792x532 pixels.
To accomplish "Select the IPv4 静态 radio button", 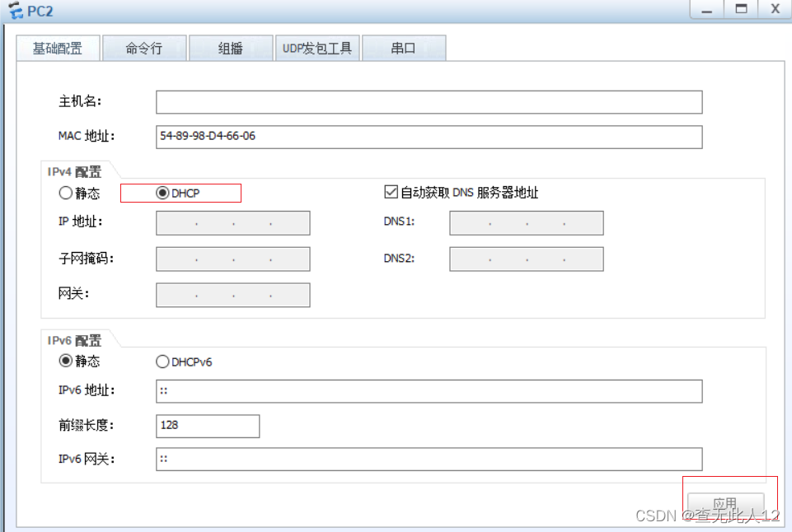I will click(66, 193).
